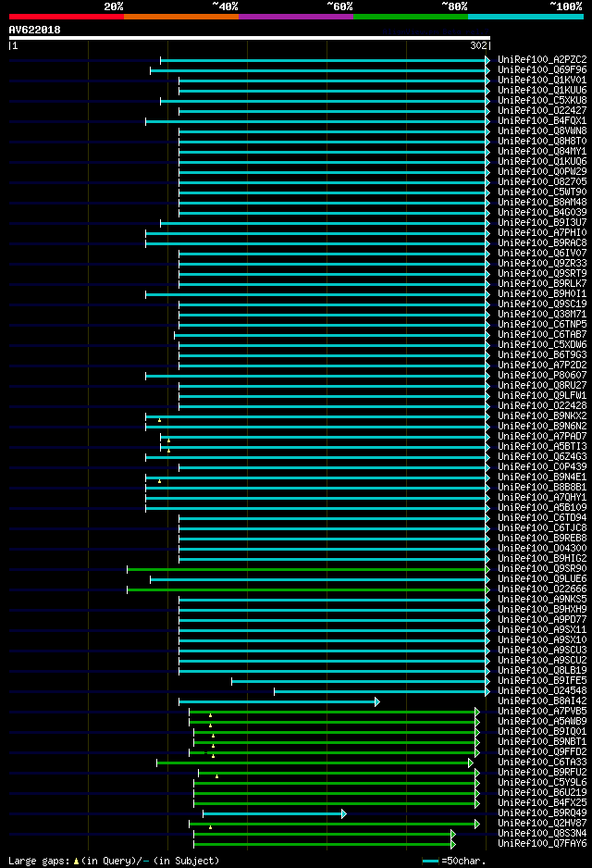
Task: Click the UniRef100_Q8VWN8 entry
Action: (542, 131)
